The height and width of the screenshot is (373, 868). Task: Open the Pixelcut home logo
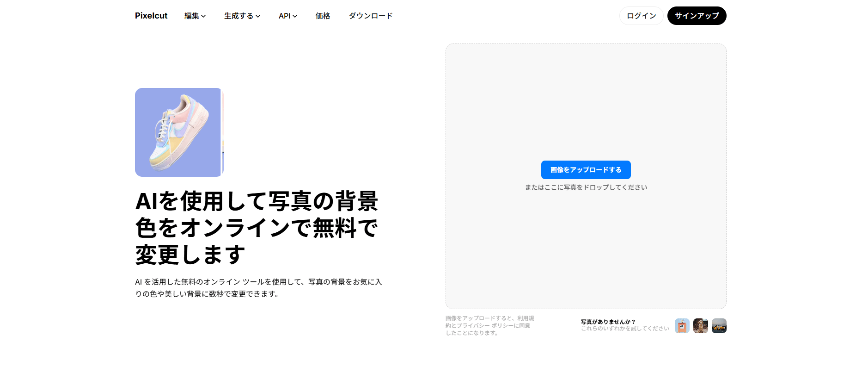tap(151, 16)
